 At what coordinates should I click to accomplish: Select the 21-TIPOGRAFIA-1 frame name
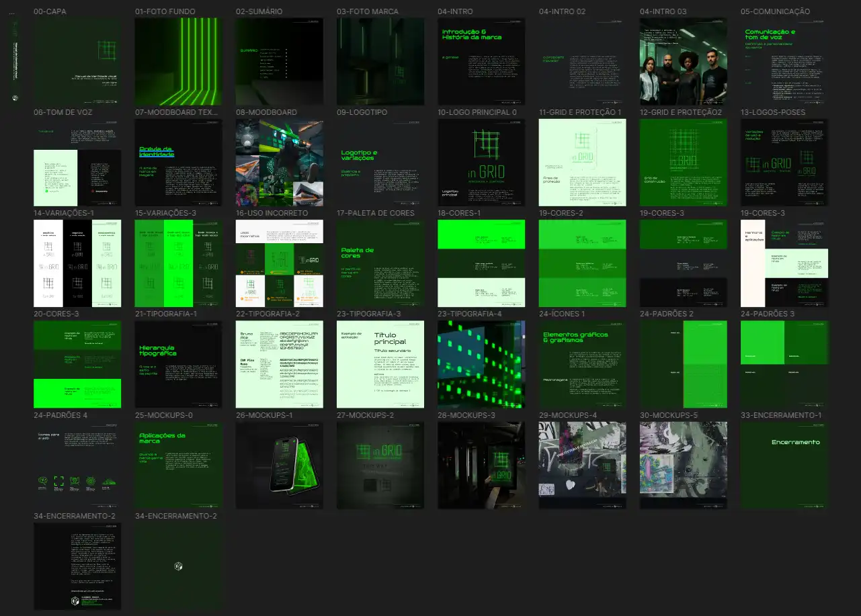pos(166,314)
